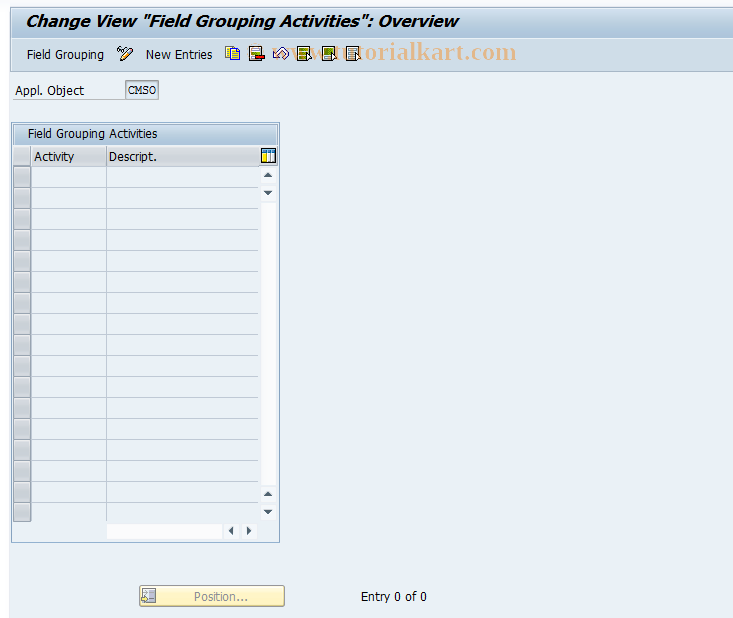The image size is (733, 618).
Task: Click top scroll-up arrow of table
Action: coord(268,175)
